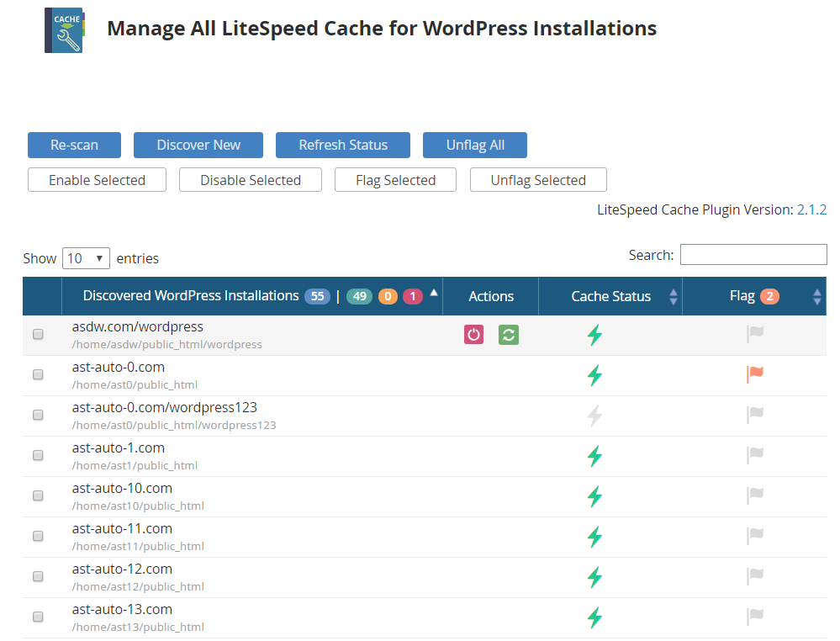The width and height of the screenshot is (840, 641).
Task: Click the ast-auto-0.com site name
Action: (119, 368)
